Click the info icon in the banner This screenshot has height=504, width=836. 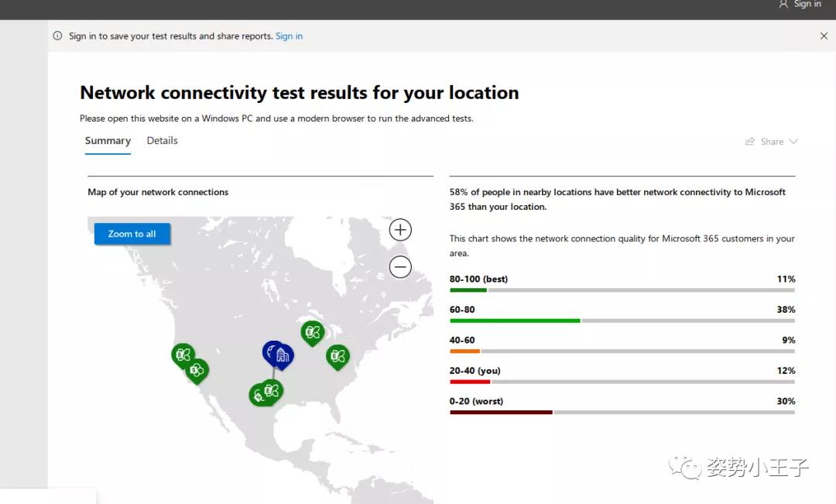57,36
